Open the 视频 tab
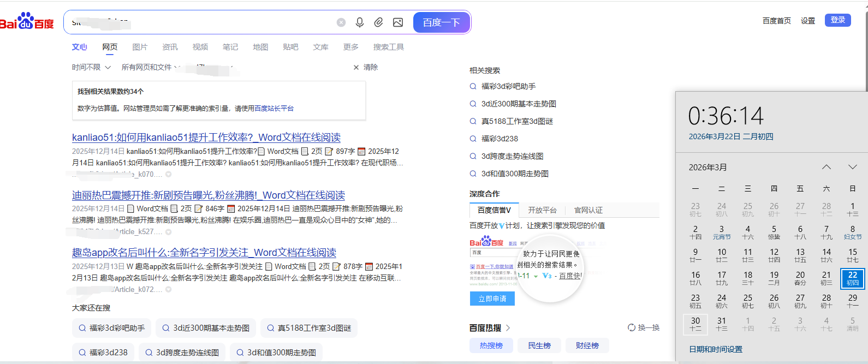This screenshot has width=868, height=364. coord(200,47)
